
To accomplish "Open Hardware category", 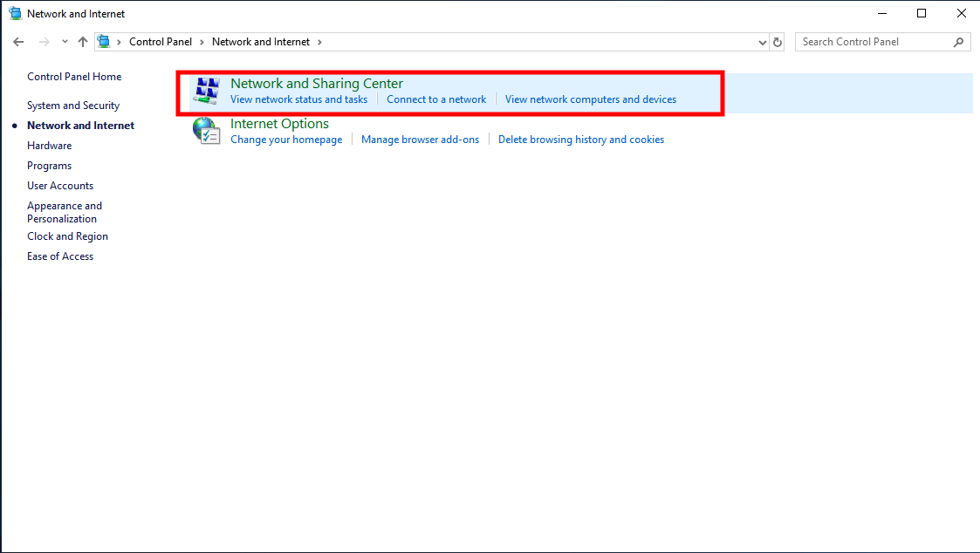I will (50, 146).
